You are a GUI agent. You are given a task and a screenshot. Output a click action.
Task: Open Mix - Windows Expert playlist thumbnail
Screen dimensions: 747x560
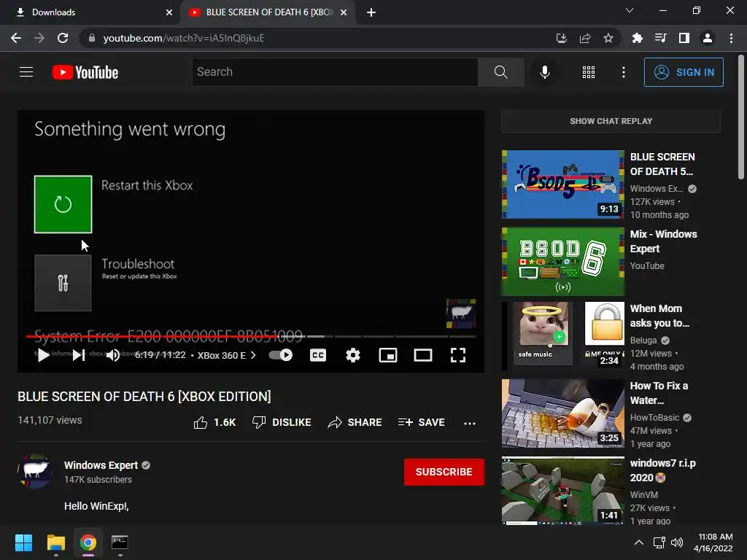coord(562,262)
